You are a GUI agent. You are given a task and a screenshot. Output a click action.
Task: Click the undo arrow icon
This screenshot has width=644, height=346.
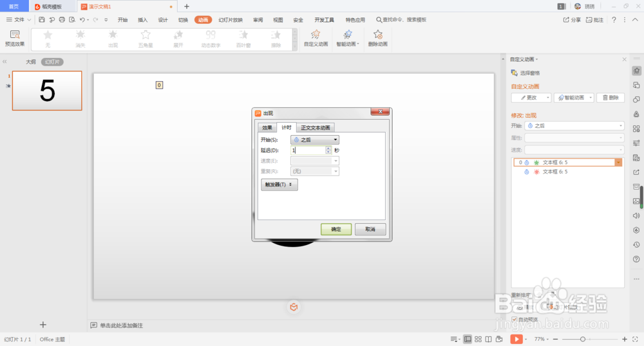point(82,20)
